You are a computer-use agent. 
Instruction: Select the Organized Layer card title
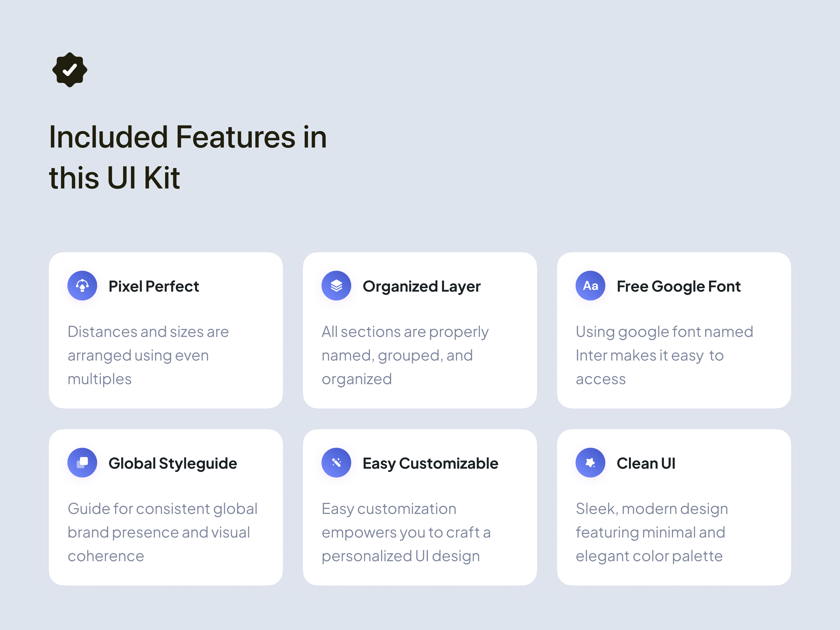pyautogui.click(x=422, y=286)
